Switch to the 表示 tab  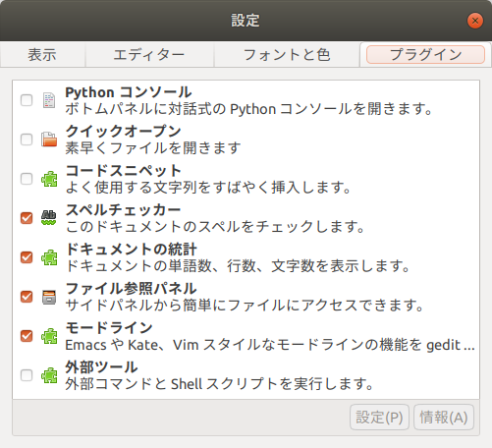coord(42,55)
